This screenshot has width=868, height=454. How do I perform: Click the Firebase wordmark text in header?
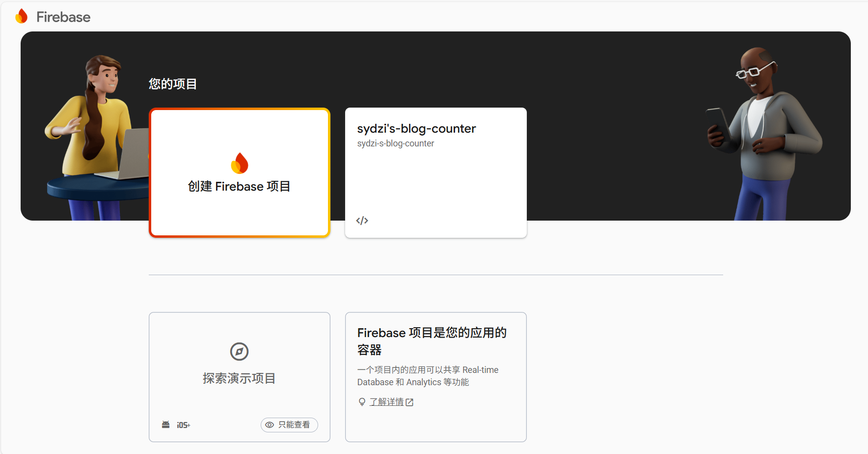[x=63, y=17]
